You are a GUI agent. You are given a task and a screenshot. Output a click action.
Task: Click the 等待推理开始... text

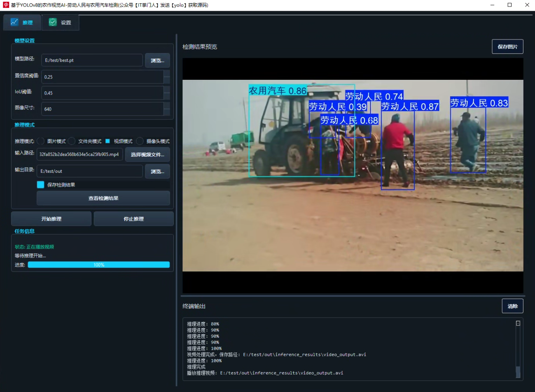30,256
